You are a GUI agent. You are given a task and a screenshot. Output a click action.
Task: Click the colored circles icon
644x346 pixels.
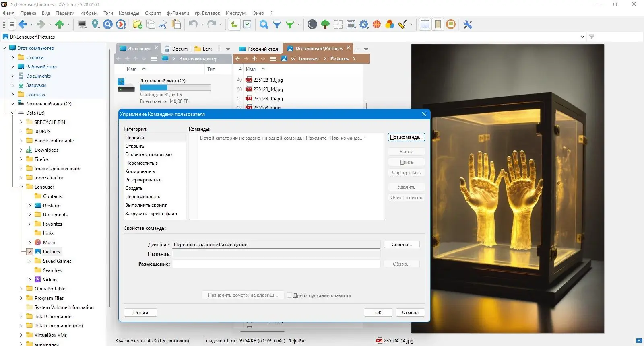[390, 25]
